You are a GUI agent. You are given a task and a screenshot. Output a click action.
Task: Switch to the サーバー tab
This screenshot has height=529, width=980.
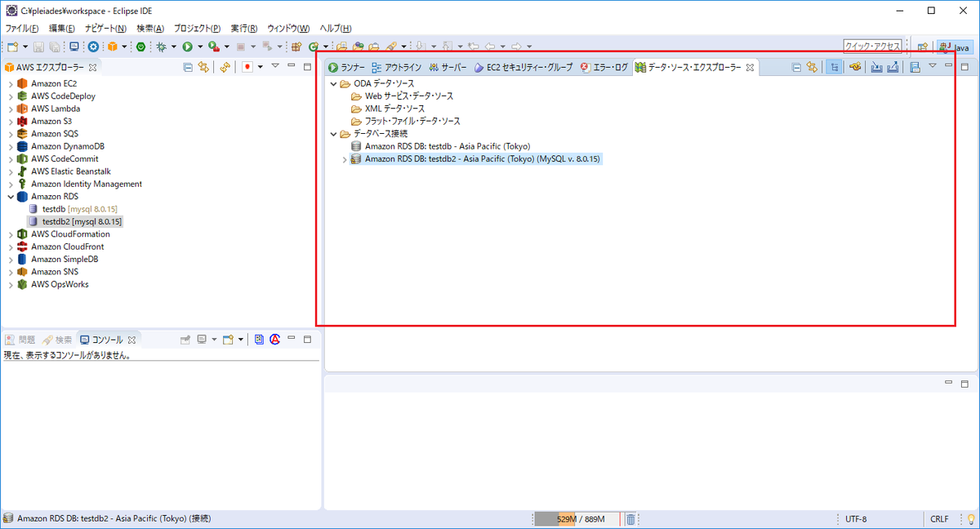(x=448, y=68)
